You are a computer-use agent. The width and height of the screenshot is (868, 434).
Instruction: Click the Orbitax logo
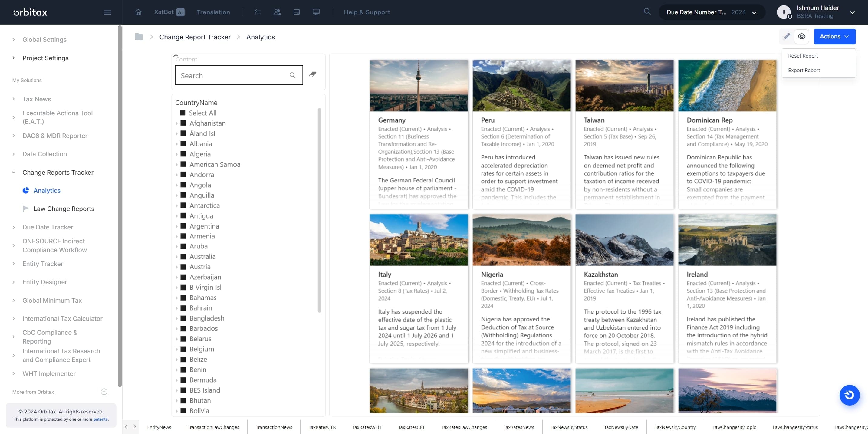click(30, 12)
